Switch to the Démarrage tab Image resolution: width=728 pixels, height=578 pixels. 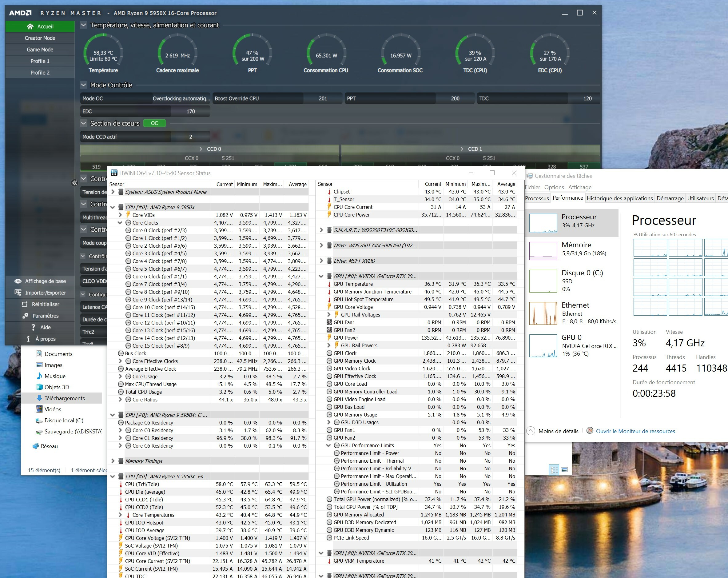[670, 198]
